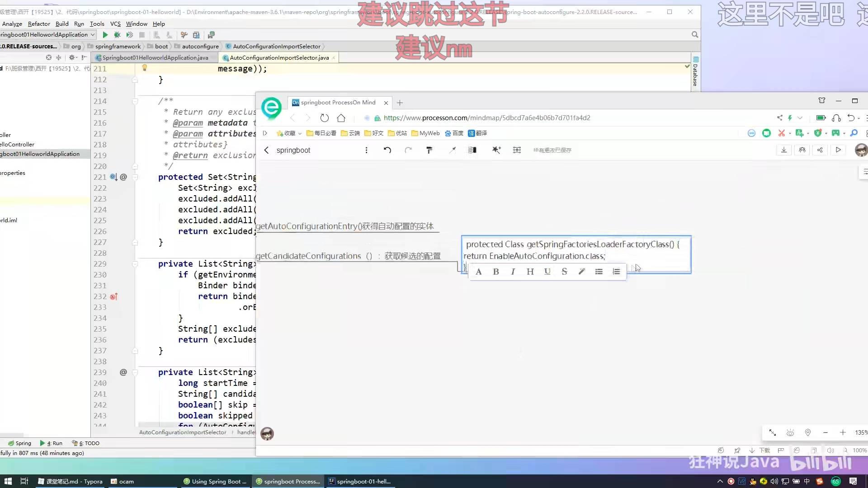This screenshot has width=868, height=488.
Task: Expand the 收藏 bookmarks dropdown
Action: [x=300, y=133]
